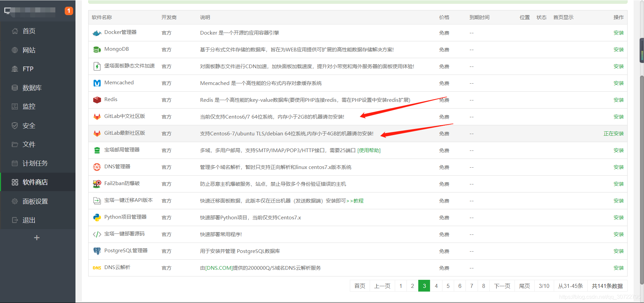This screenshot has height=303, width=644.
Task: Install MongoDB via 安装 link
Action: pos(619,50)
